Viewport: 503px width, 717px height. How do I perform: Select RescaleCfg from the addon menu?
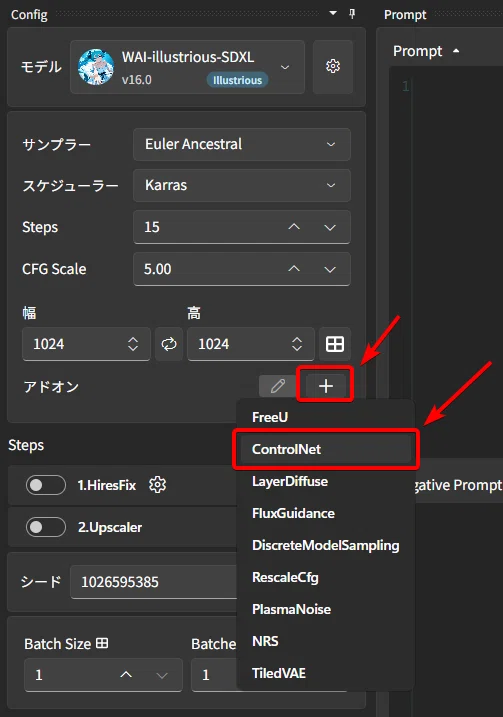coord(326,578)
